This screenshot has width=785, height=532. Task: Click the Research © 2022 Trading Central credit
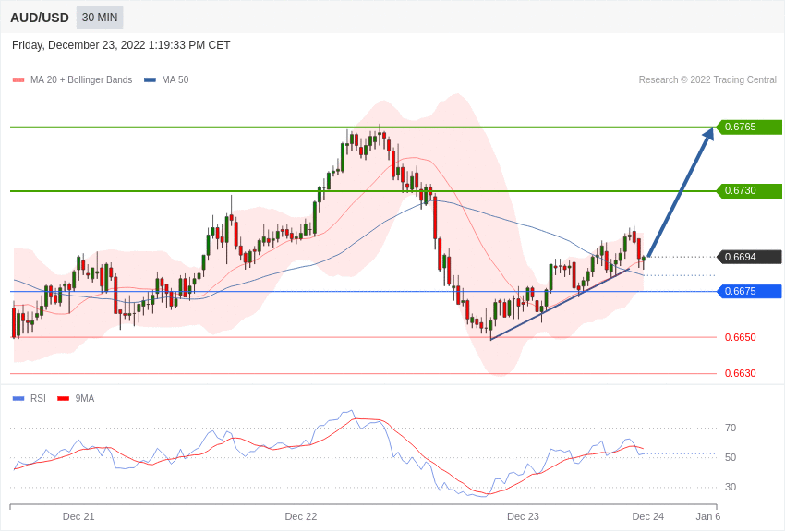(707, 79)
